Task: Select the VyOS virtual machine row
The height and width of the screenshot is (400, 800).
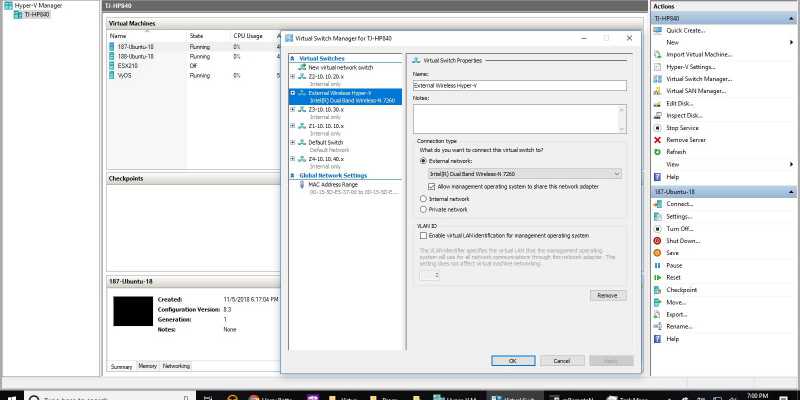Action: pos(194,76)
